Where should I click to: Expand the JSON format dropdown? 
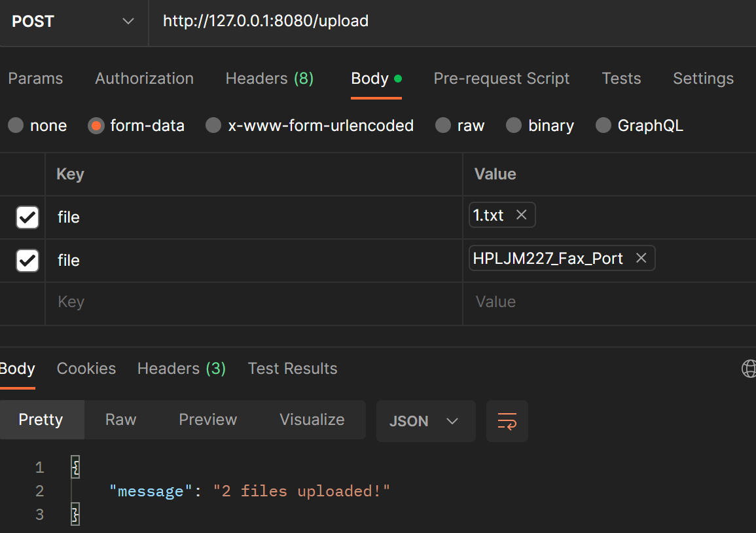(425, 421)
